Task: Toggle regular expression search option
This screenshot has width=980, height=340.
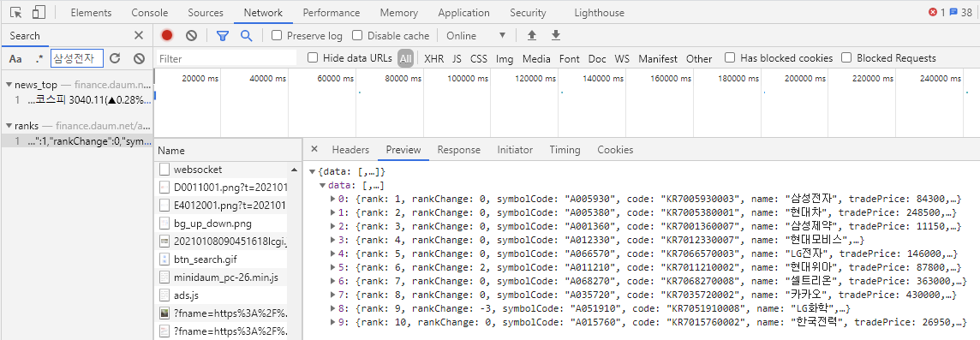Action: click(x=39, y=59)
